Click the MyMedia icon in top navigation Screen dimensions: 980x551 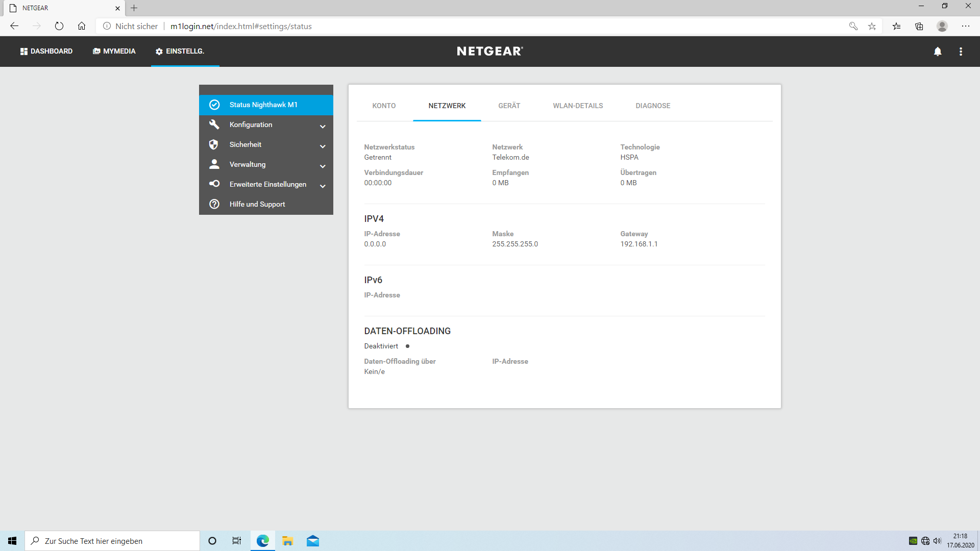click(x=96, y=52)
